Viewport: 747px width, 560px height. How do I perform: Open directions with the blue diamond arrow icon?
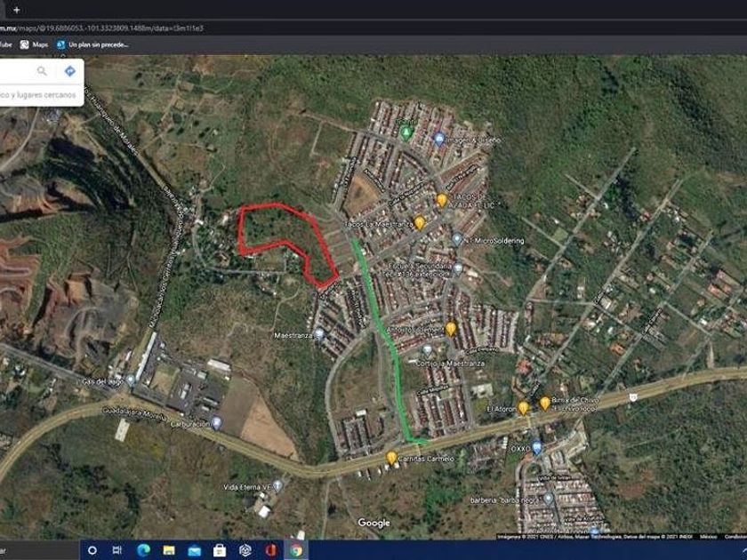coord(70,71)
